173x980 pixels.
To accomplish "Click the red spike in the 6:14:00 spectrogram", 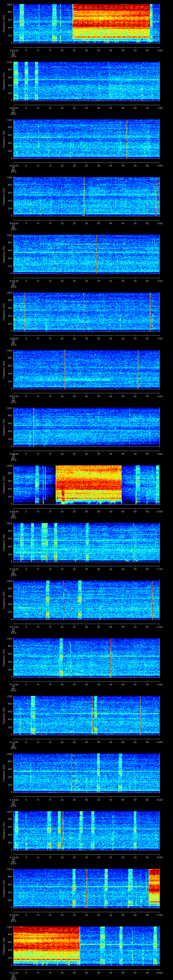I will (x=71, y=773).
